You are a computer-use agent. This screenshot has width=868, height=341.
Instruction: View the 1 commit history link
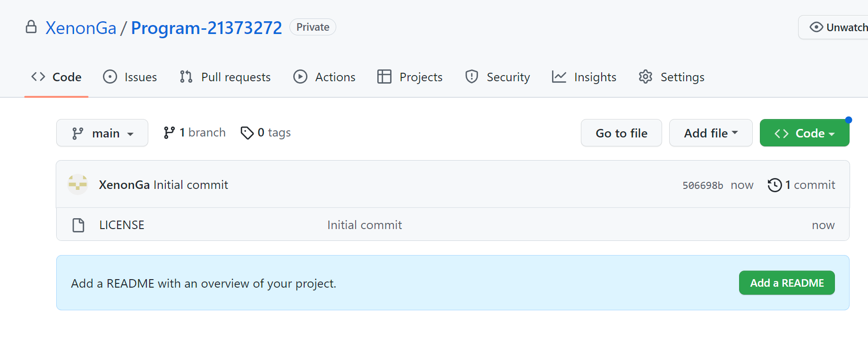[x=801, y=185]
